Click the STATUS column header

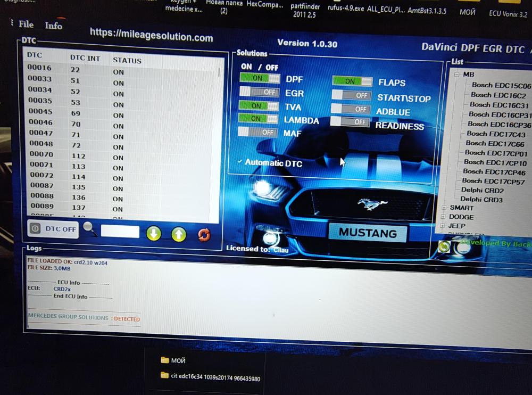pyautogui.click(x=127, y=60)
